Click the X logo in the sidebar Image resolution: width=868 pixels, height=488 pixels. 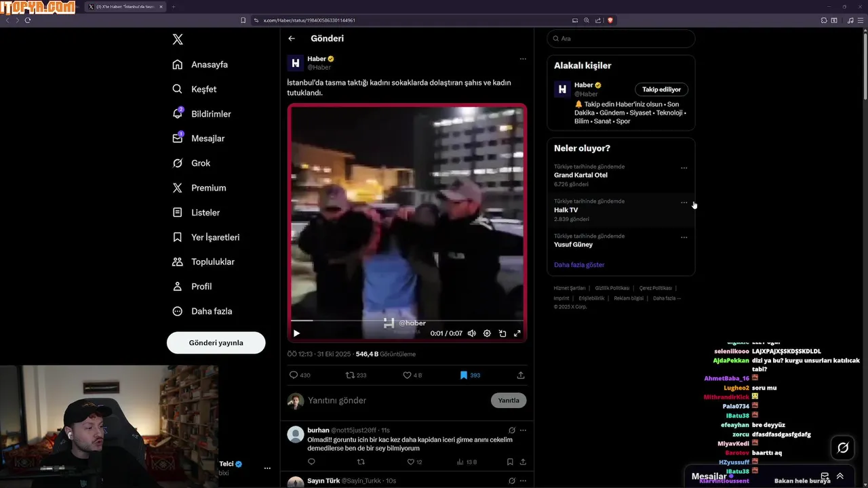(x=178, y=39)
